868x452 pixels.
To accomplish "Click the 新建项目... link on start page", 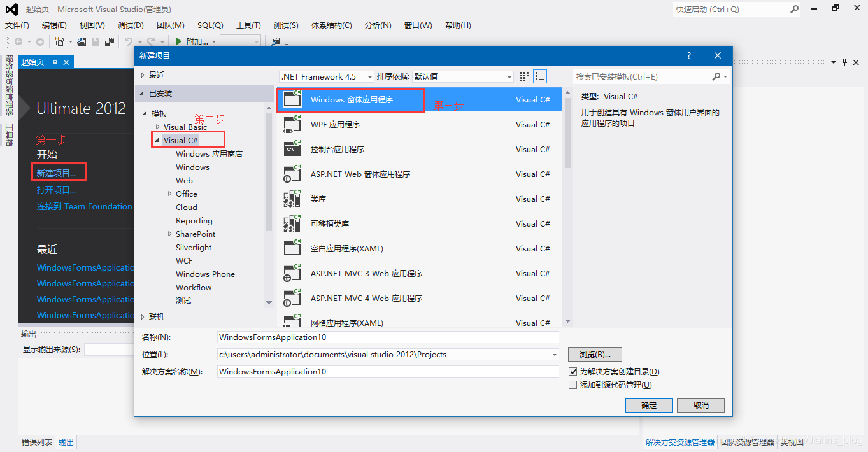I will [x=56, y=173].
